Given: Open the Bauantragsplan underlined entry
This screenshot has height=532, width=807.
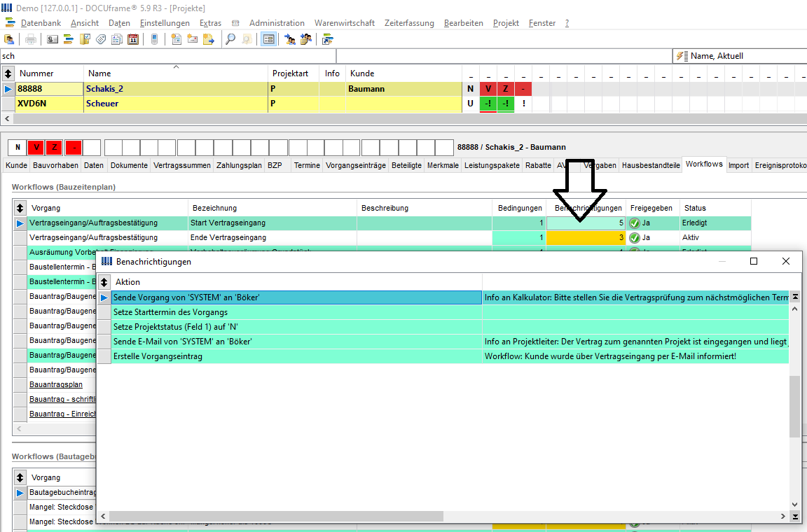Looking at the screenshot, I should click(x=55, y=384).
